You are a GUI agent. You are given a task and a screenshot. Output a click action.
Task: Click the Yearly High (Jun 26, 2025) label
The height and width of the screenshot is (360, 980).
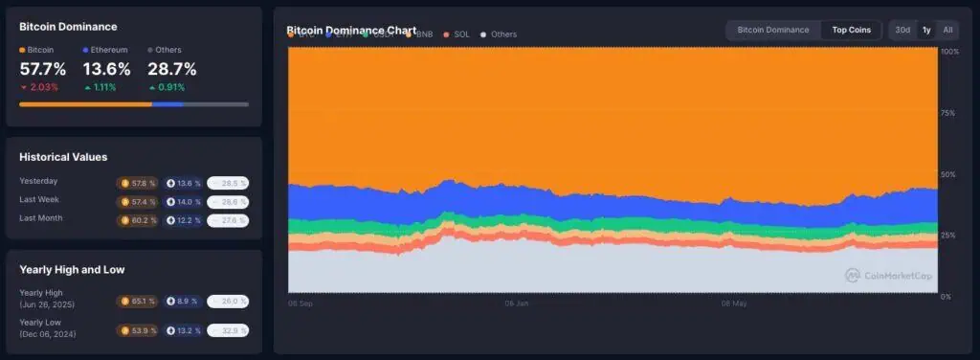coord(47,299)
